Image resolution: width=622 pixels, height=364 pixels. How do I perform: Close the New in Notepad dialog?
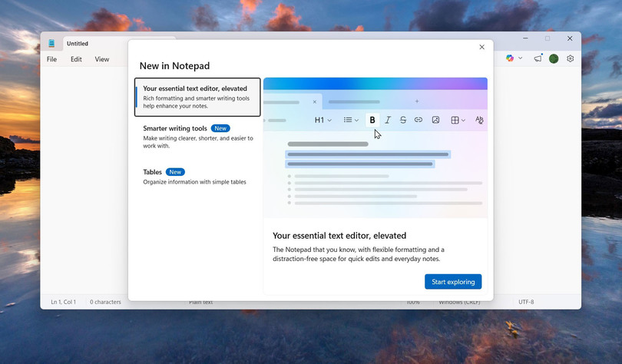(x=481, y=47)
